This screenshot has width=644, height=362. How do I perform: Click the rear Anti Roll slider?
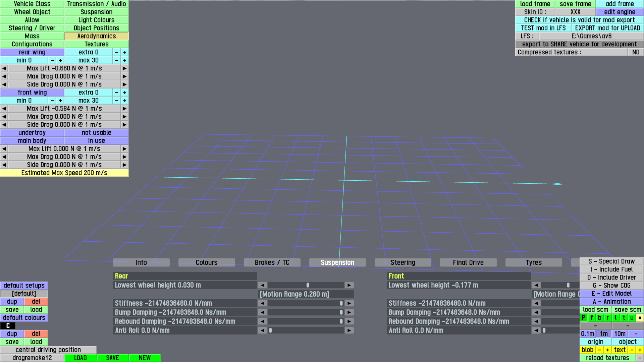(x=306, y=330)
